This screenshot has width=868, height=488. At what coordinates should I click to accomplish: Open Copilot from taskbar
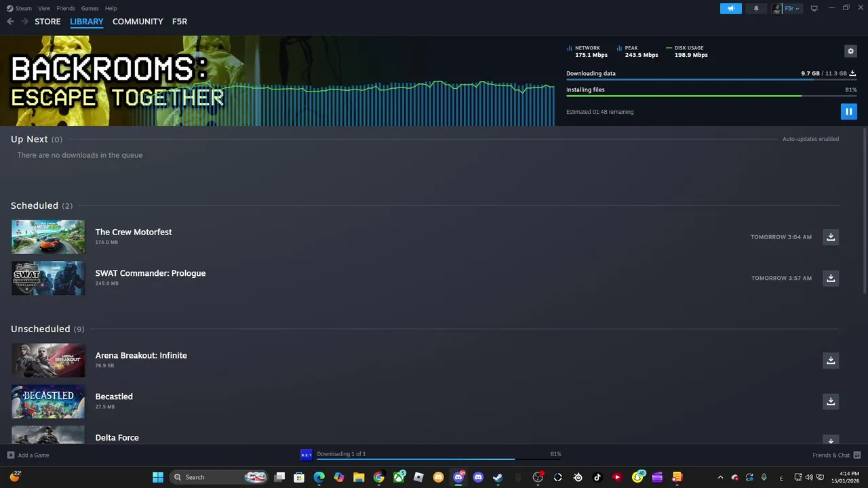click(339, 477)
